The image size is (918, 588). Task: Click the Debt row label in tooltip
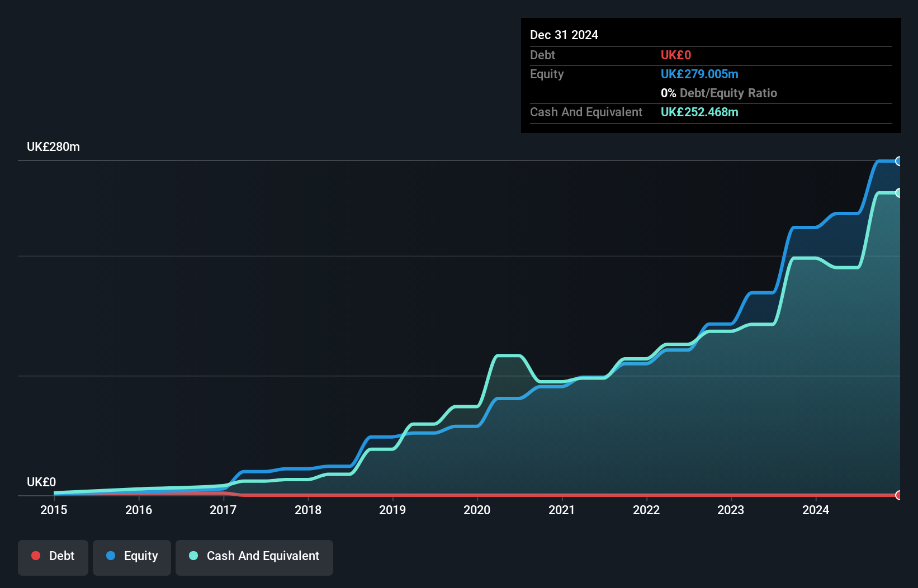[x=542, y=55]
